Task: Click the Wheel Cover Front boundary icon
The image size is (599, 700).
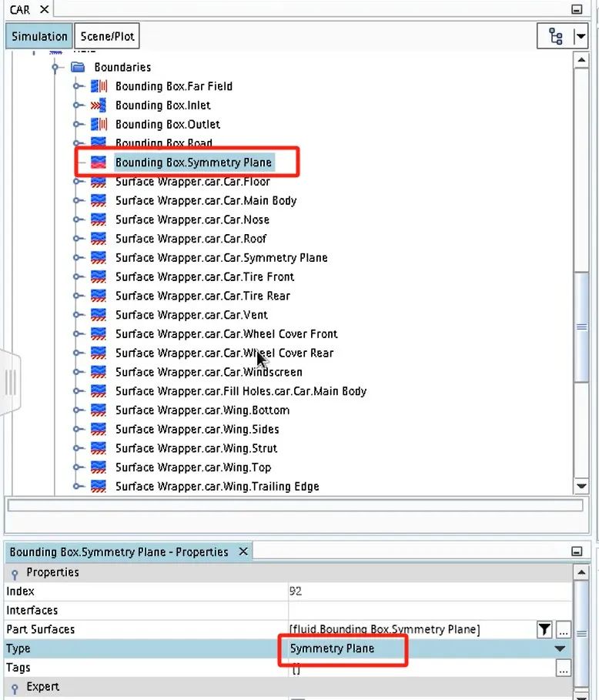Action: click(x=99, y=334)
